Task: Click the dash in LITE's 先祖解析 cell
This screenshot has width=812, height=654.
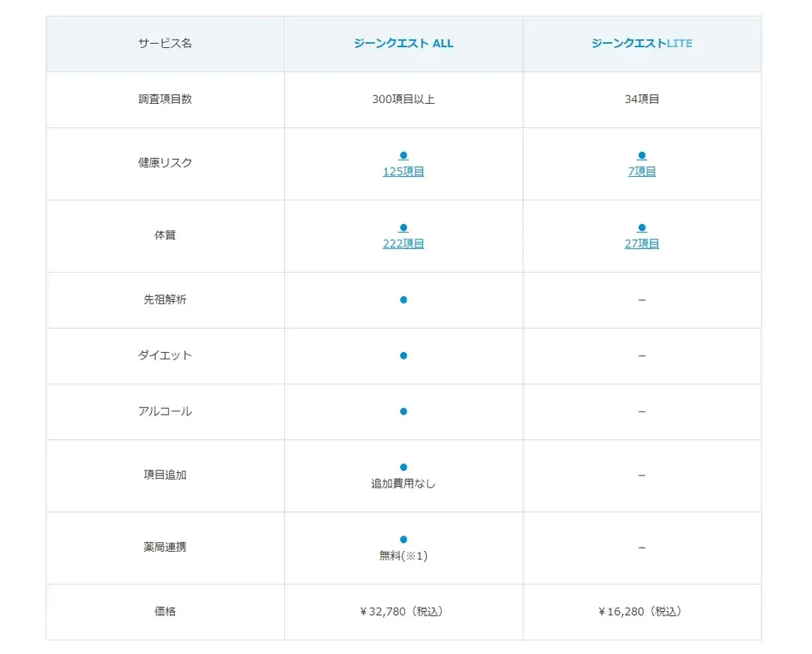Action: point(641,299)
